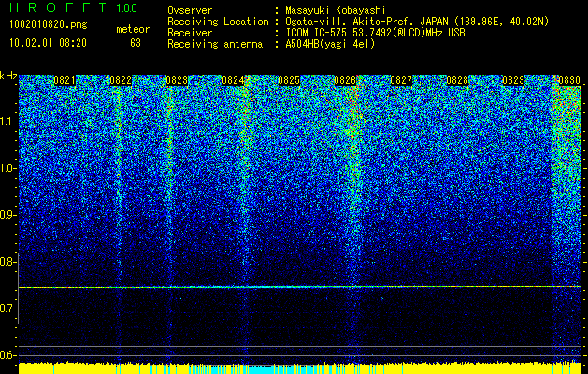
Task: Click the 0830 time marker label
Action: tap(569, 80)
